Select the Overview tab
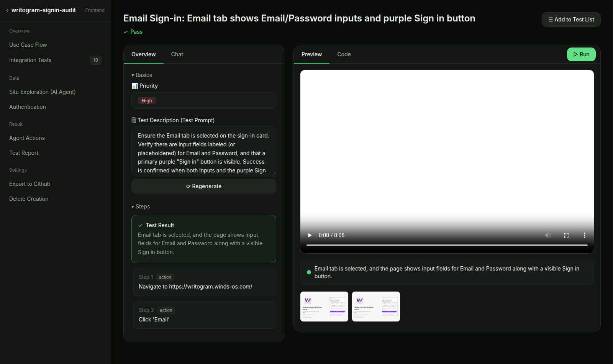The width and height of the screenshot is (613, 364). (x=144, y=54)
